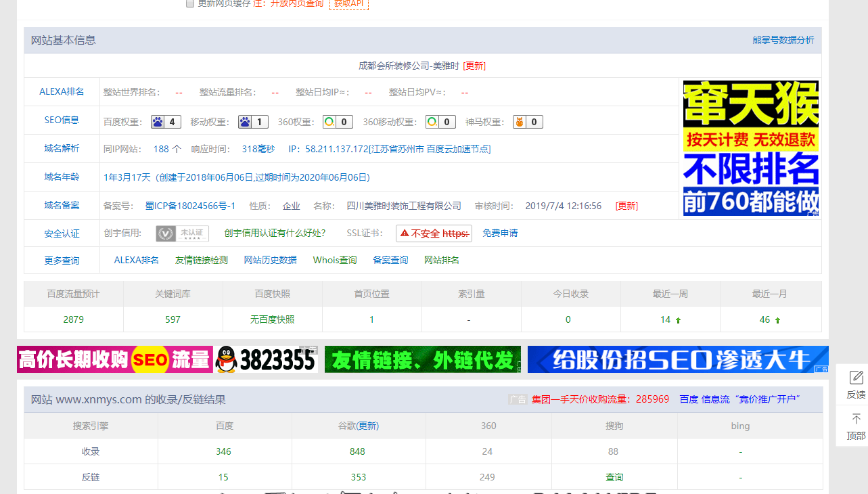Click 集团一手天价收购流量 ad link
The width and height of the screenshot is (868, 494).
[x=600, y=399]
